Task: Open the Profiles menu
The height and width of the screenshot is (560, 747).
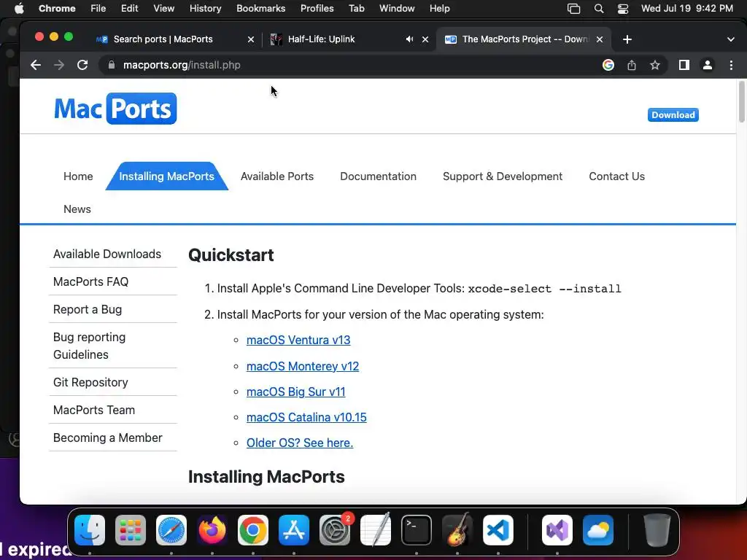Action: [x=317, y=9]
